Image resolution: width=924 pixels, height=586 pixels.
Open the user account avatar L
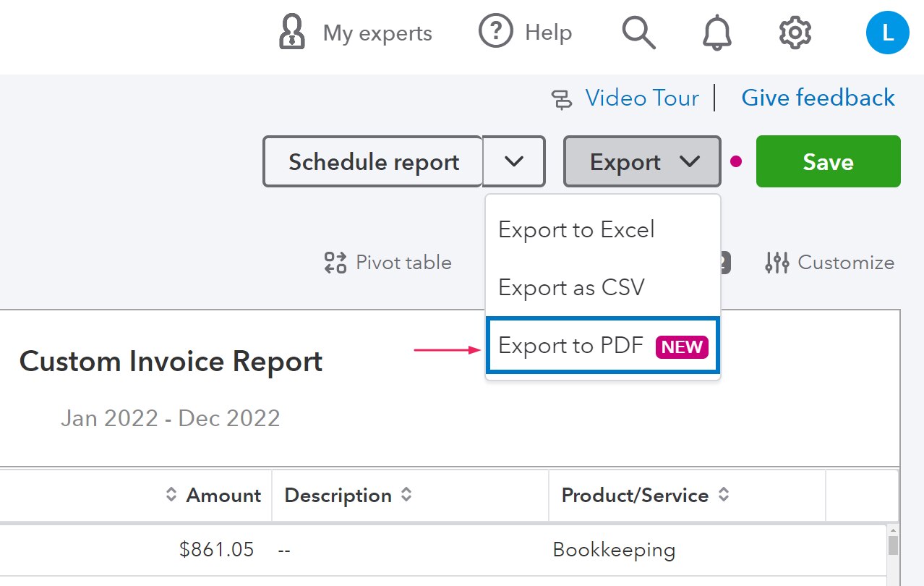click(887, 32)
